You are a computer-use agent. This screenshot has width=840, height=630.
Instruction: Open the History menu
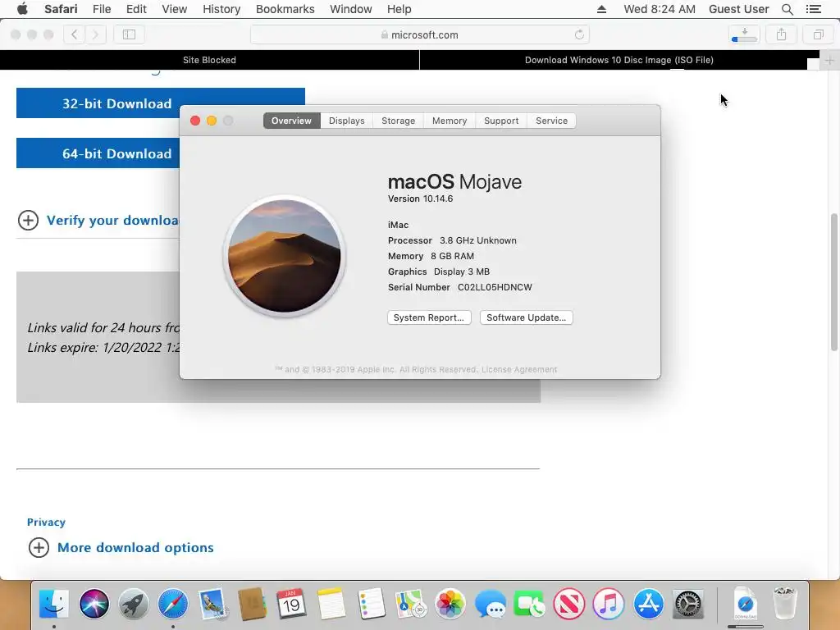tap(221, 9)
